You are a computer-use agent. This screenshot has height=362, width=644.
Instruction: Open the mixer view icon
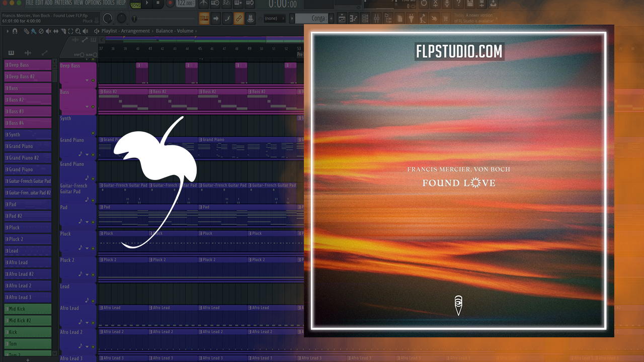pos(376,19)
